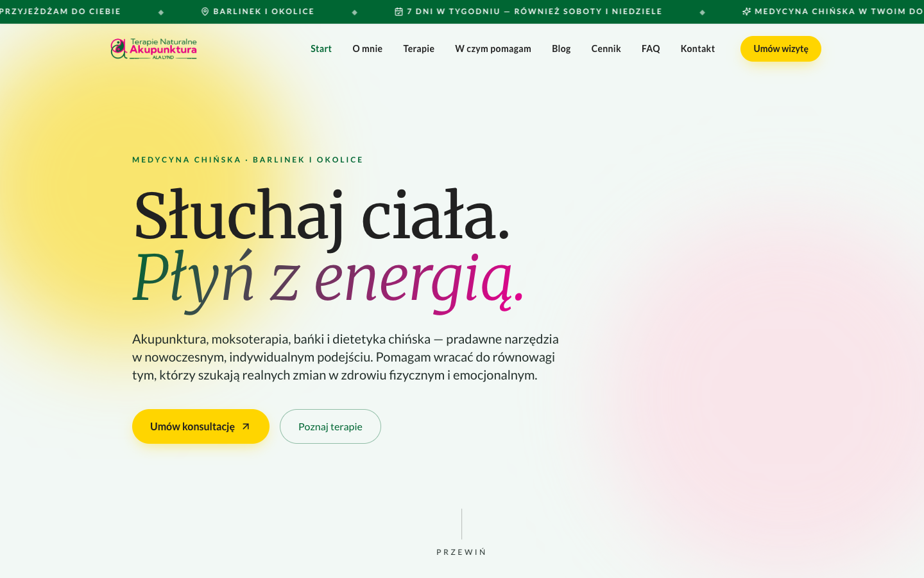Viewport: 924px width, 578px height.
Task: Click the yellow Umów wizytę button
Action: [x=781, y=49]
